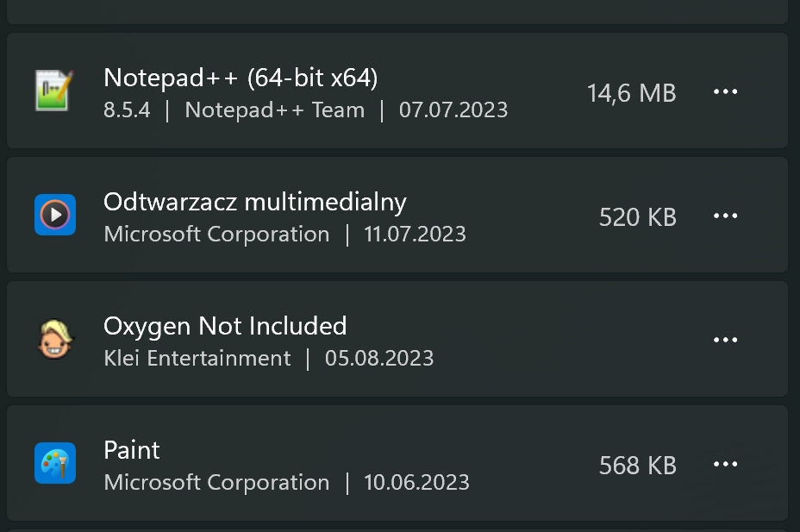Click the Notepad++ application icon

click(x=55, y=91)
